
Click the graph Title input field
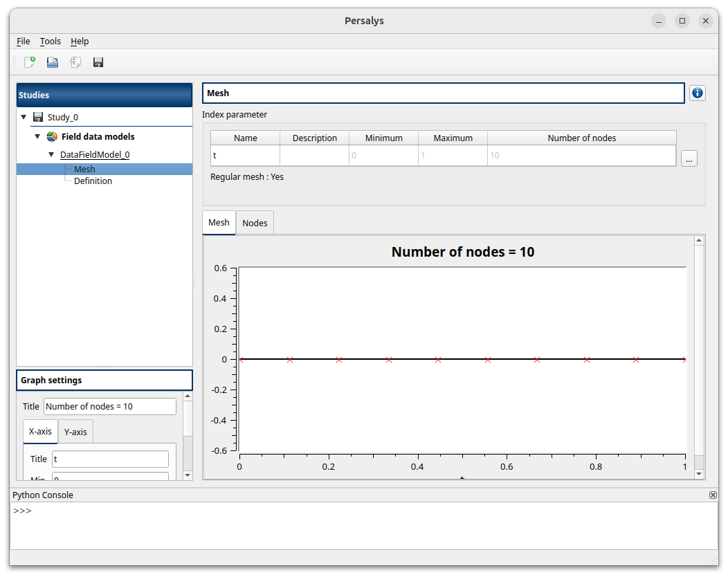(109, 407)
